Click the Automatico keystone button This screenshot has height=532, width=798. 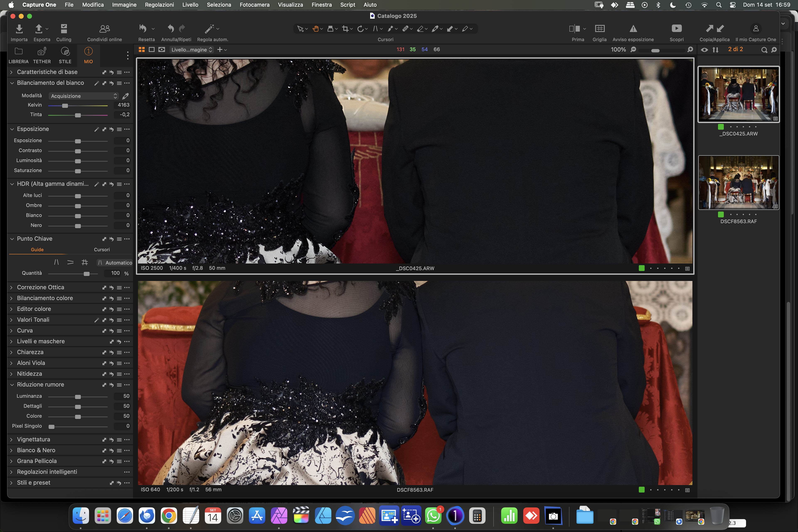tap(115, 263)
